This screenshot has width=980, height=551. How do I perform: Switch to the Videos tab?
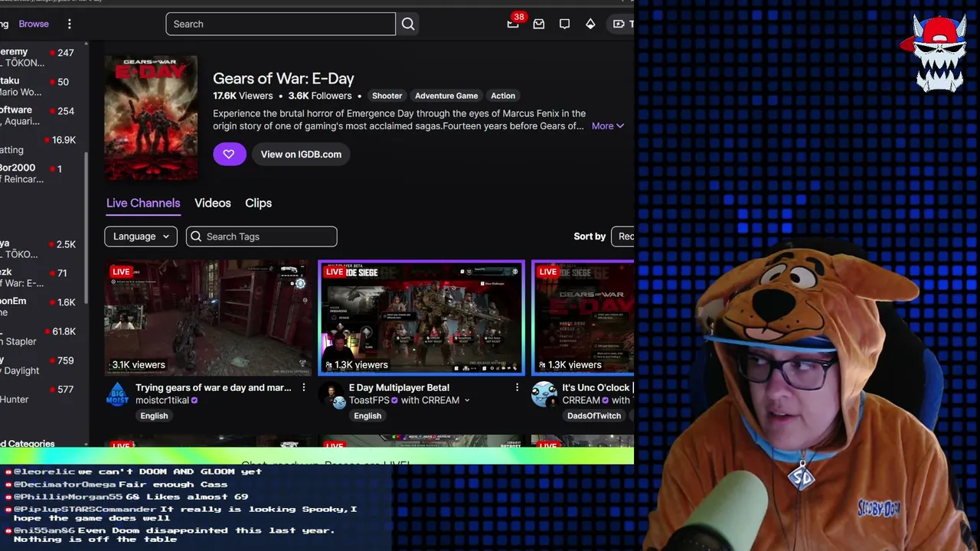tap(213, 203)
